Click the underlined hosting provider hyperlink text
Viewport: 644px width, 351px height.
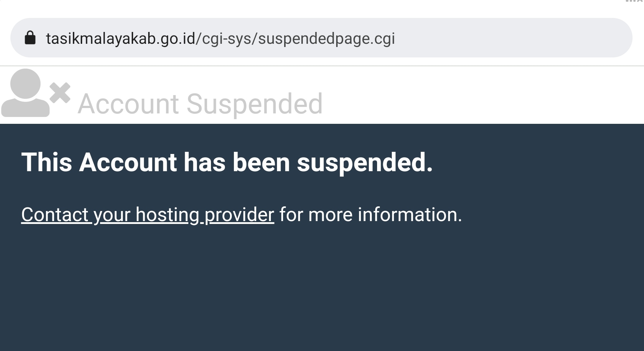coord(147,215)
